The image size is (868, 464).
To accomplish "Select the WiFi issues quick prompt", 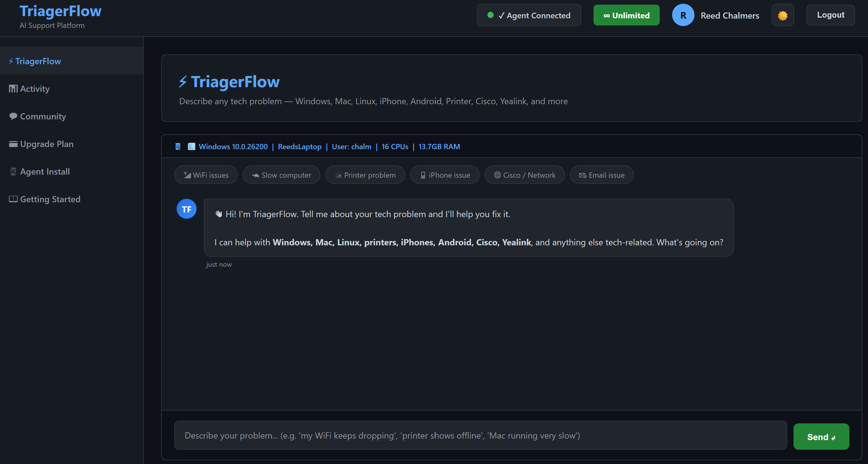I will (206, 175).
